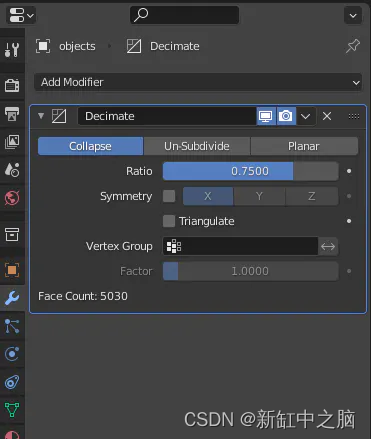Open the Output properties tab
This screenshot has width=371, height=439.
coord(12,114)
